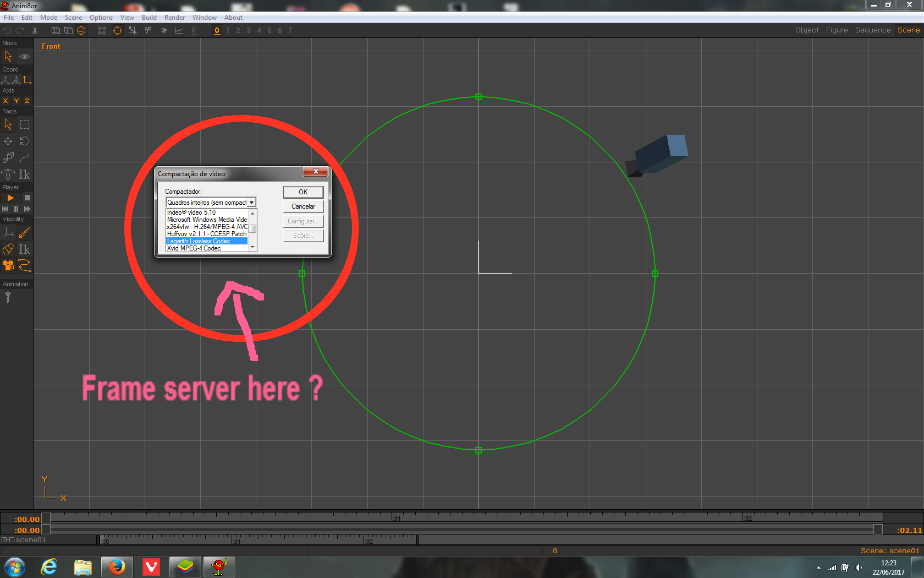
Task: Open the Build menu
Action: (x=149, y=18)
